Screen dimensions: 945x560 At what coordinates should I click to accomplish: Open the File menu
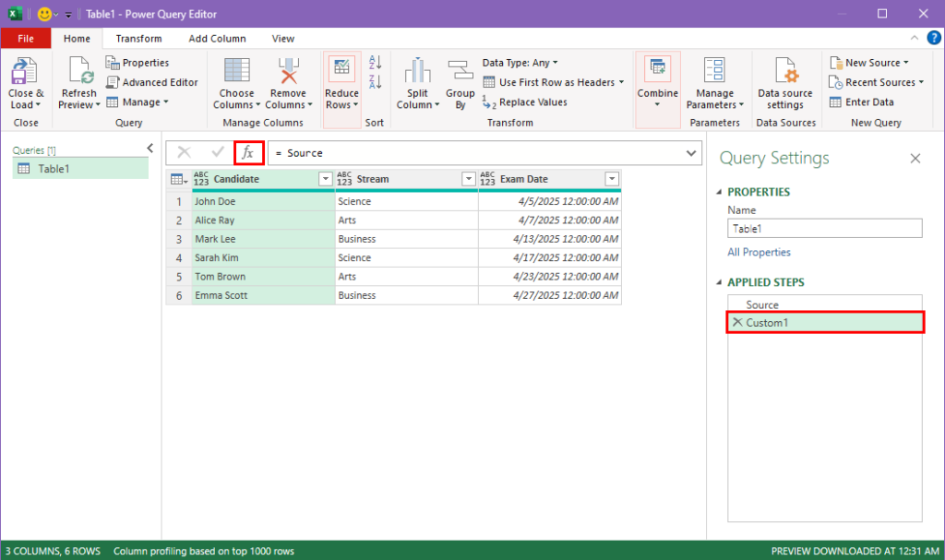coord(26,39)
